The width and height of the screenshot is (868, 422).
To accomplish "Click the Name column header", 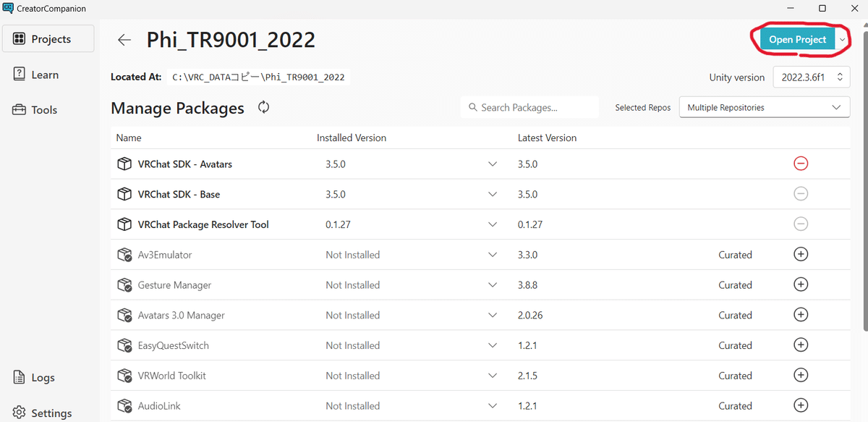I will click(129, 138).
